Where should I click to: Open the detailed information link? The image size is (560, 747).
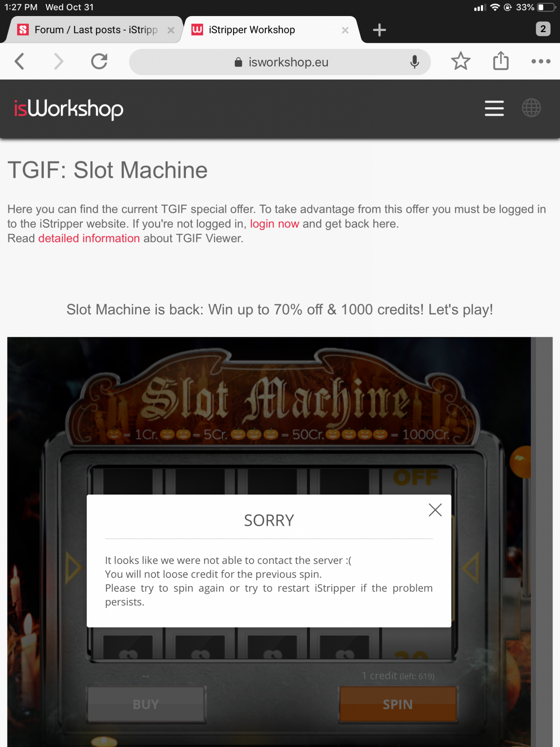(89, 238)
